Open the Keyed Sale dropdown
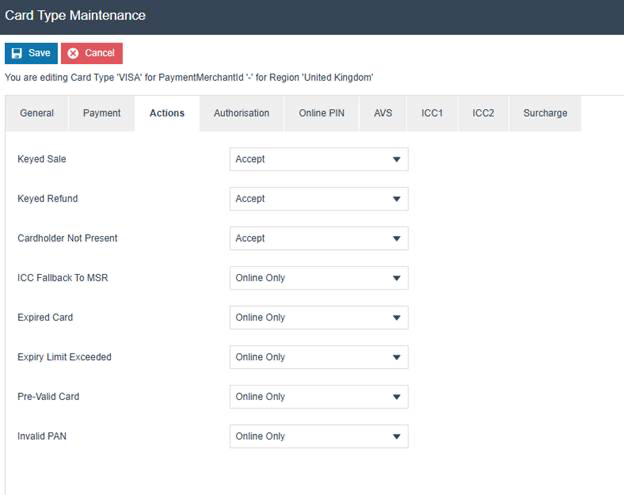 pos(319,159)
